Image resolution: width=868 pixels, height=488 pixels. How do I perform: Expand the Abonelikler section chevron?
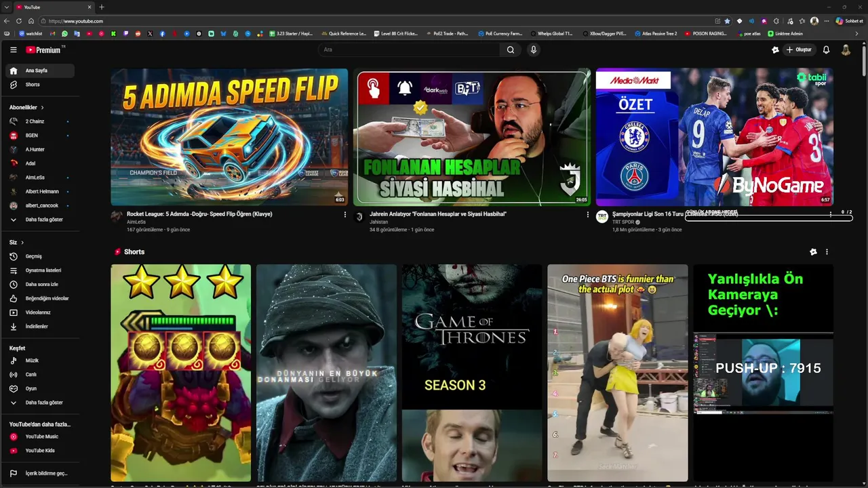[x=42, y=108]
